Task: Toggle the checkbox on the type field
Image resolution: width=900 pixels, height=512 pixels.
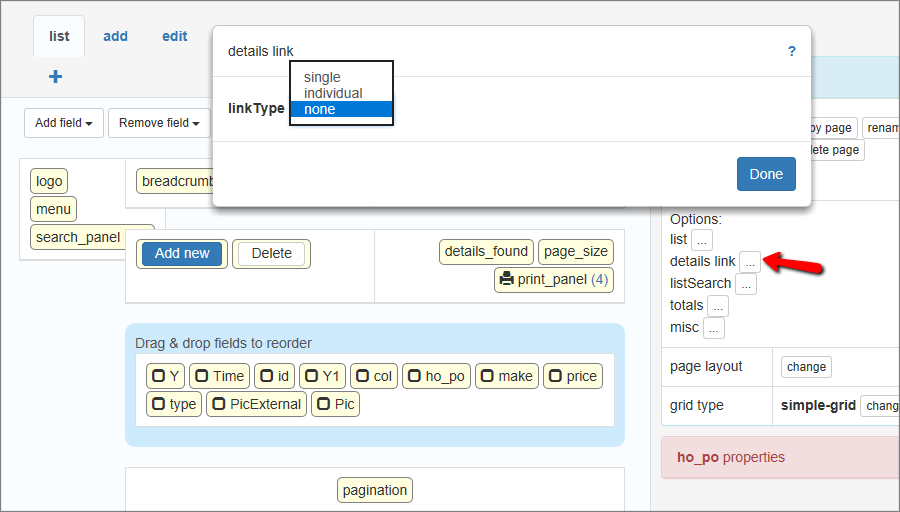Action: [158, 404]
